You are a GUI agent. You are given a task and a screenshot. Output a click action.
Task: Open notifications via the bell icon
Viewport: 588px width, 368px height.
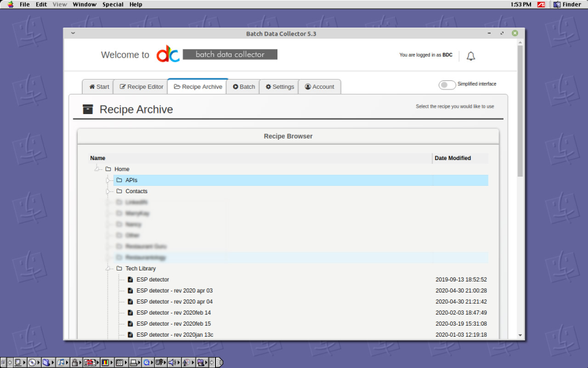(470, 55)
